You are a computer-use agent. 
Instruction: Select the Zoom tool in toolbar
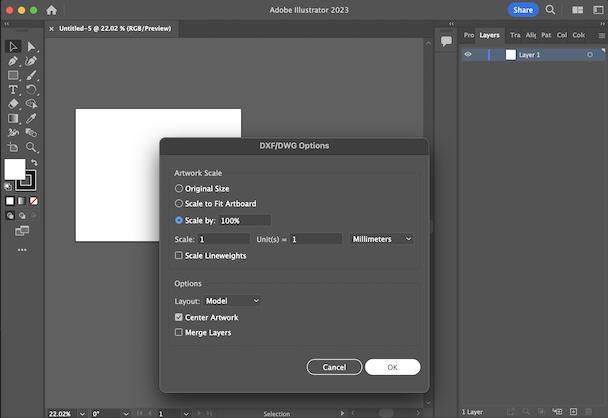coord(31,147)
